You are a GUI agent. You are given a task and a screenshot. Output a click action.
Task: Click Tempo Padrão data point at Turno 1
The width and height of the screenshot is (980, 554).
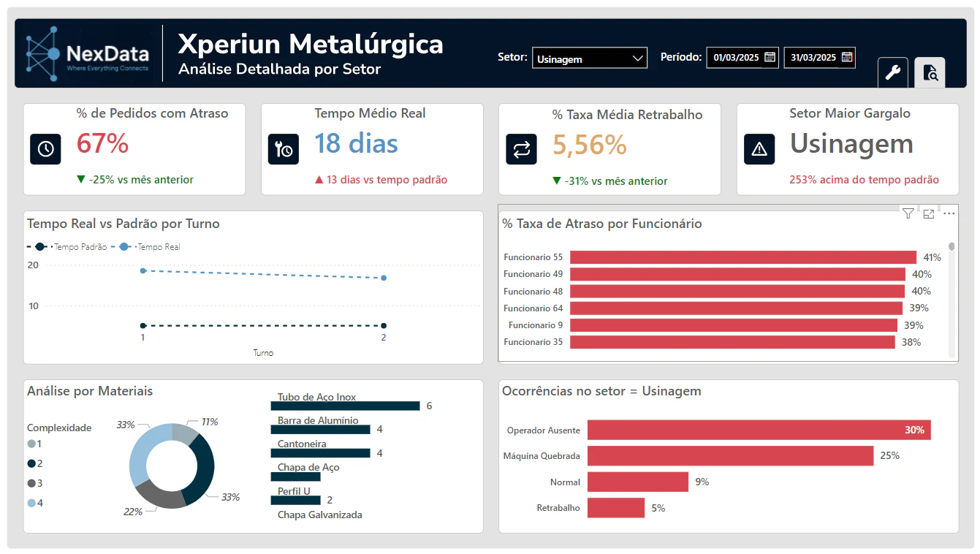tap(143, 326)
